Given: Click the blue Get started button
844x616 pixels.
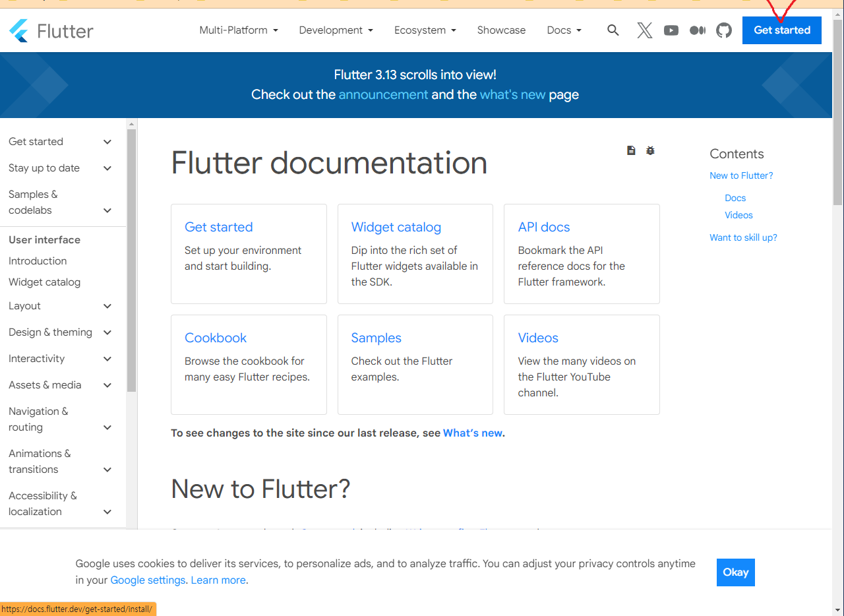Looking at the screenshot, I should tap(782, 30).
